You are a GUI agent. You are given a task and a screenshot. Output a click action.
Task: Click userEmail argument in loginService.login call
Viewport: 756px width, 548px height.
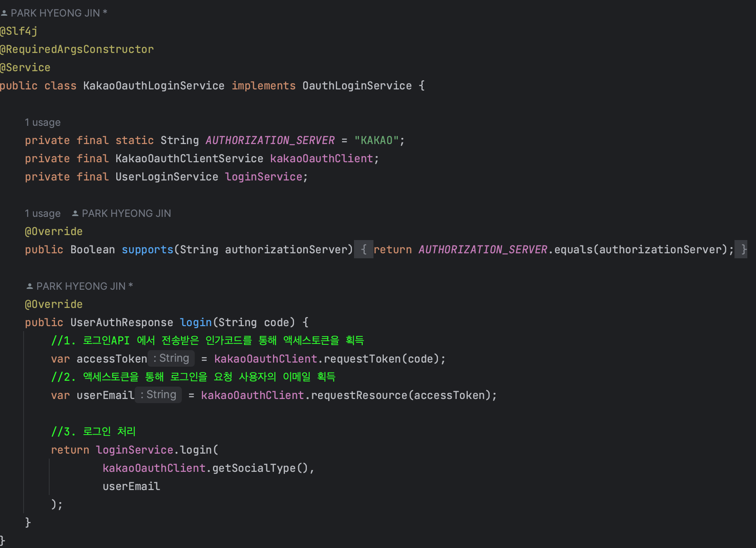132,487
